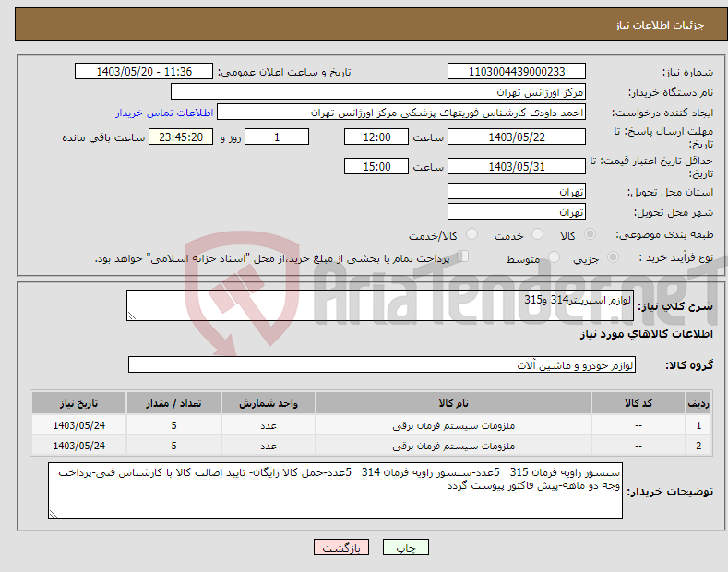The width and height of the screenshot is (728, 572).
Task: Click the ساعت باقی مانده label
Action: (x=103, y=137)
